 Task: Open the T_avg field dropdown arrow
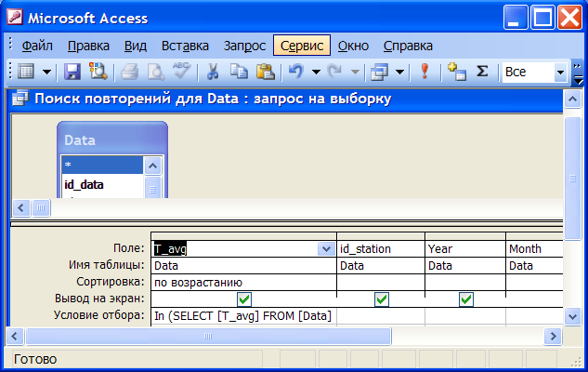(326, 248)
